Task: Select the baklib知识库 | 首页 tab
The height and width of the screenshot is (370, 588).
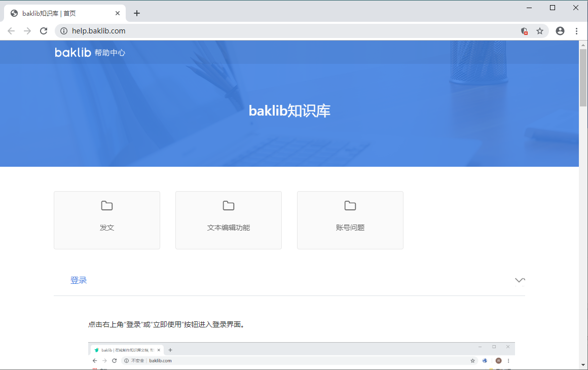Action: point(64,14)
